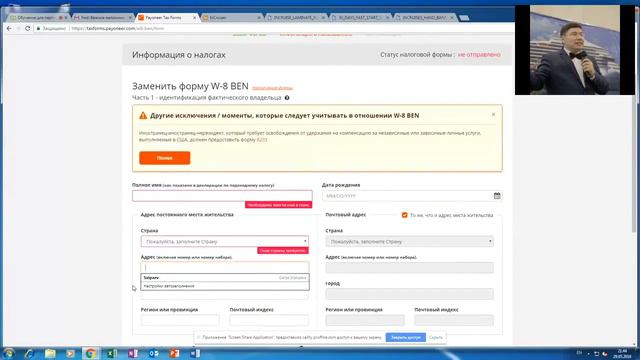The height and width of the screenshot is (360, 640).
Task: Uncheck same-as-residence mailing address checkbox
Action: (x=404, y=215)
